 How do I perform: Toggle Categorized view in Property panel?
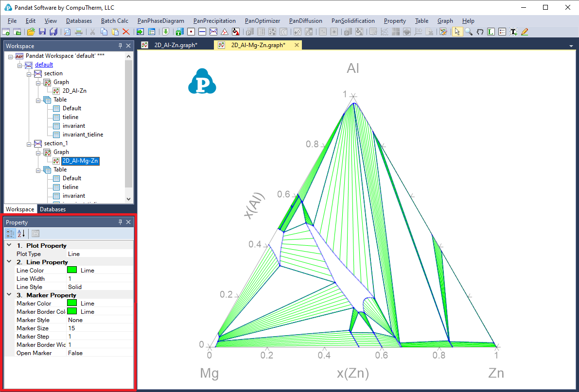(11, 234)
